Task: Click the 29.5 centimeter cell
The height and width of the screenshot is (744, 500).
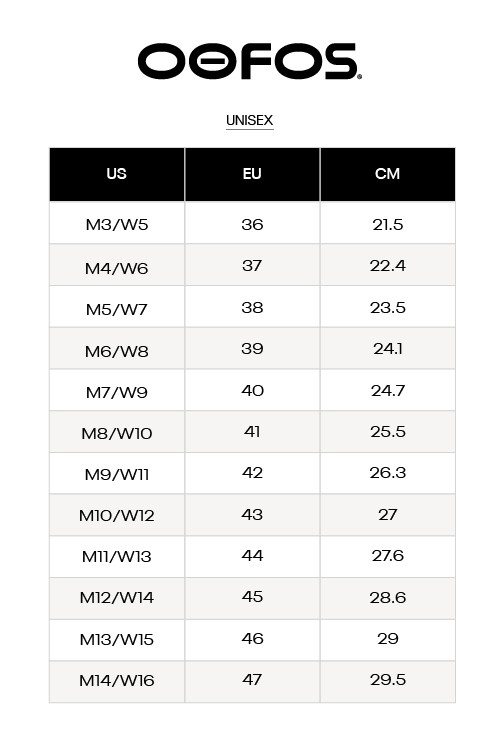Action: 388,681
